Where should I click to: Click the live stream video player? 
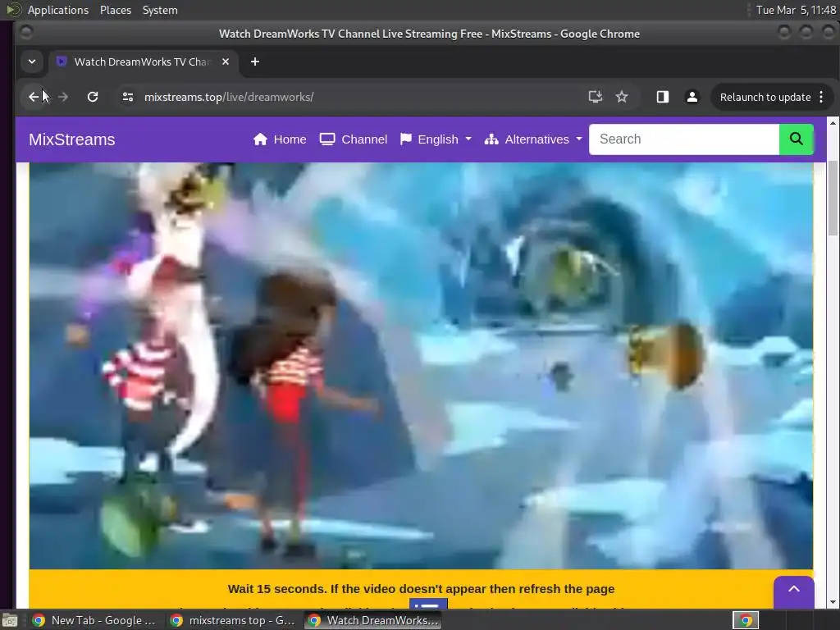click(x=421, y=365)
